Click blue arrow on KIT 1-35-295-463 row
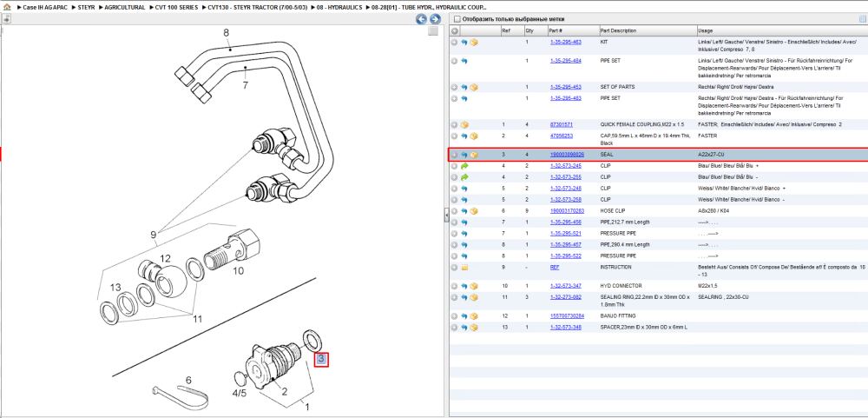 [x=464, y=42]
